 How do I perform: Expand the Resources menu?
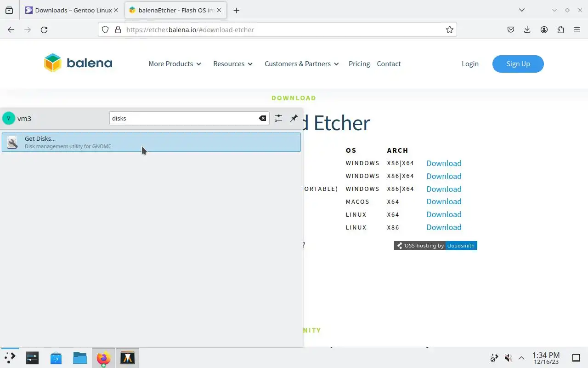tap(233, 64)
